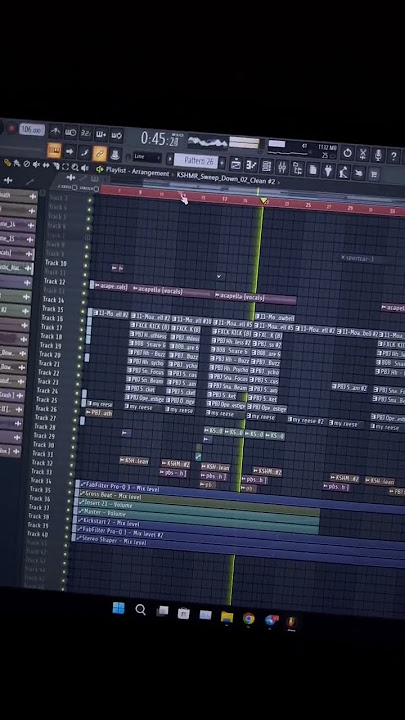This screenshot has width=405, height=720.
Task: Toggle the STRETCH checkbox
Action: click(x=96, y=189)
